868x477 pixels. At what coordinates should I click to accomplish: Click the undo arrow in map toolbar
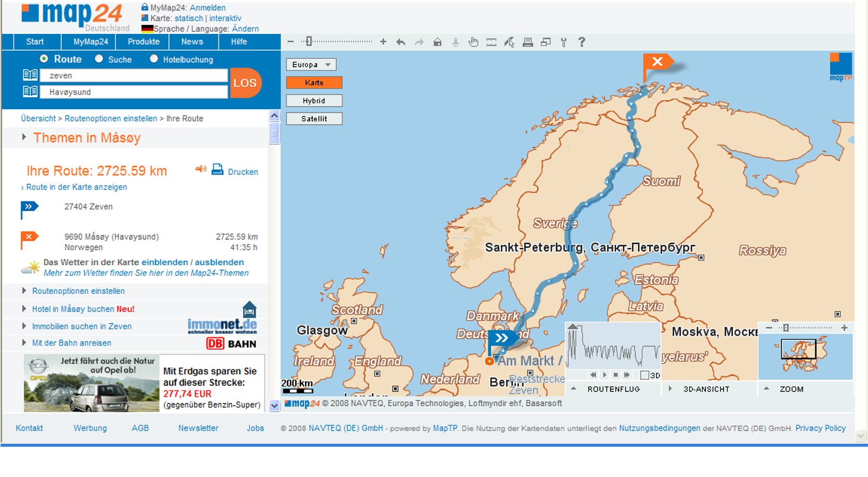click(400, 42)
